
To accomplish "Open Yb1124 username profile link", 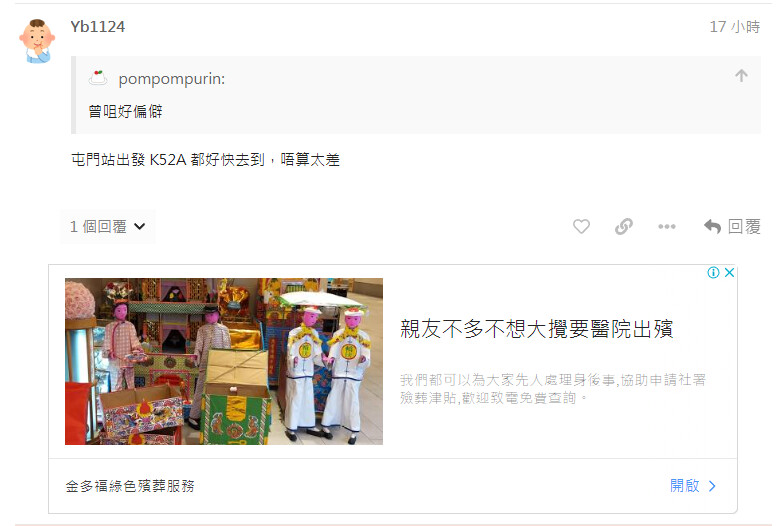I will (x=98, y=27).
